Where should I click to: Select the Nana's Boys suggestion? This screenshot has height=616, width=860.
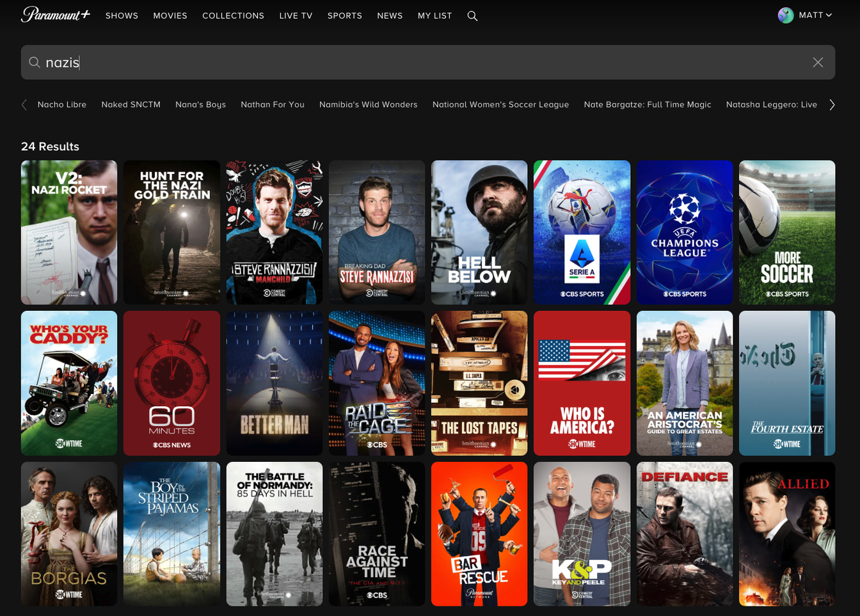point(200,104)
